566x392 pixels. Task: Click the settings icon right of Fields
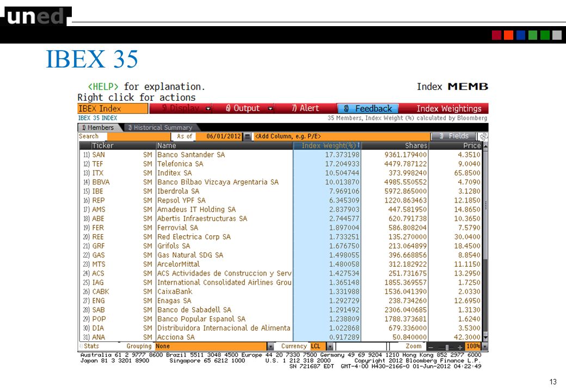click(483, 137)
